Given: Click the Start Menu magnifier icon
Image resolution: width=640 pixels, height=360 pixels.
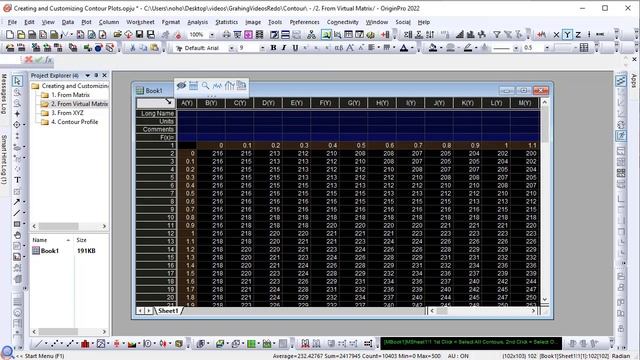Looking at the screenshot, I should coord(7,352).
